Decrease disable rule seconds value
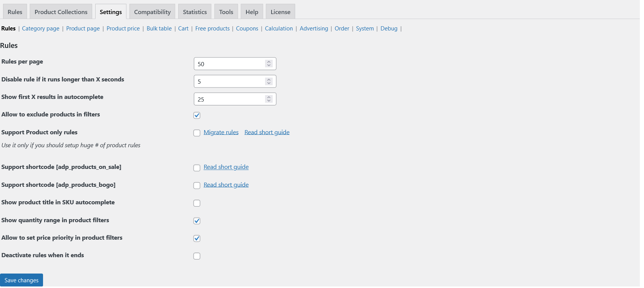This screenshot has width=644, height=288. tap(269, 83)
